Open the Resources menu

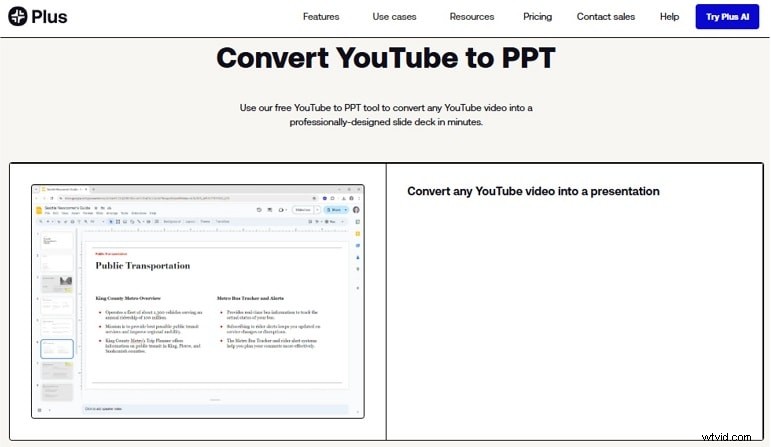[472, 17]
